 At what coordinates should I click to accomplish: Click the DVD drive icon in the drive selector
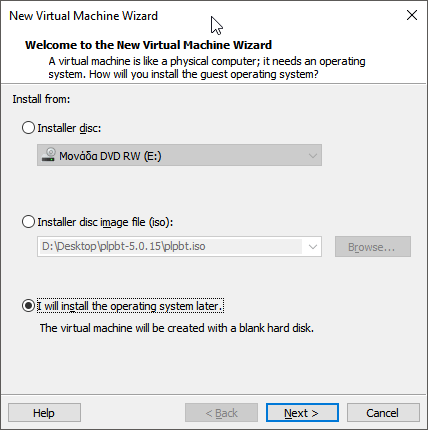click(49, 155)
